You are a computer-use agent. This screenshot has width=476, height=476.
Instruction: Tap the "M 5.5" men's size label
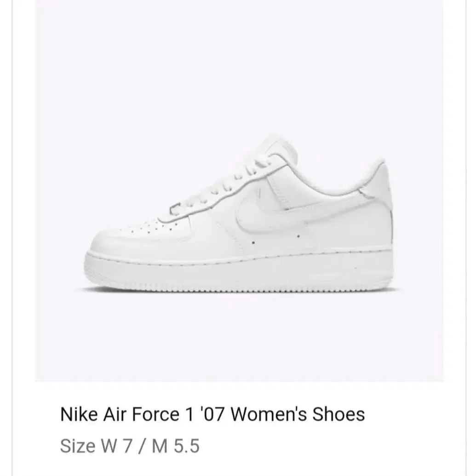pos(176,446)
